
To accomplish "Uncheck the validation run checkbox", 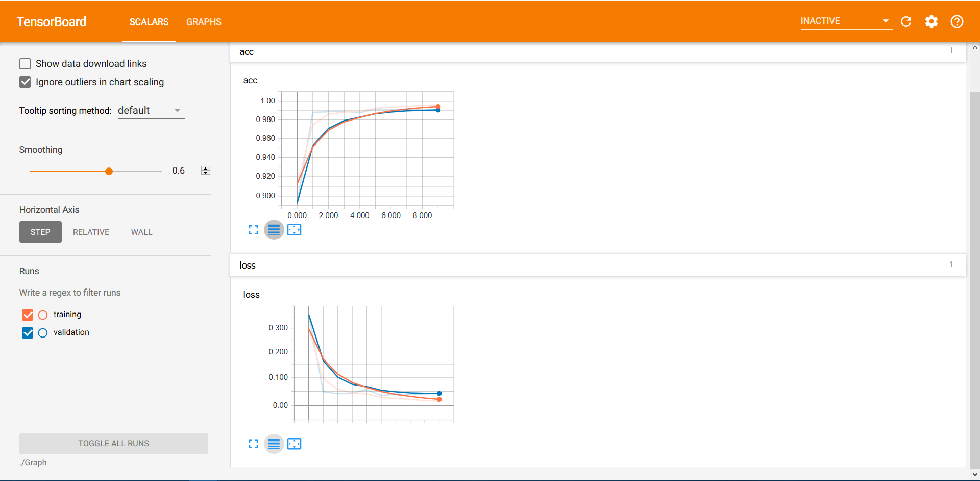I will [x=28, y=333].
